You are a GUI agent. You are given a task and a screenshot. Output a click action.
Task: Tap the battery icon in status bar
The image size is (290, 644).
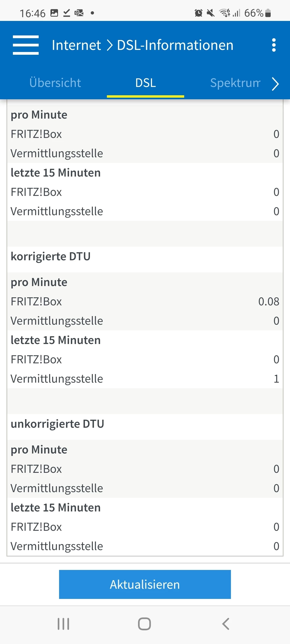pos(268,13)
